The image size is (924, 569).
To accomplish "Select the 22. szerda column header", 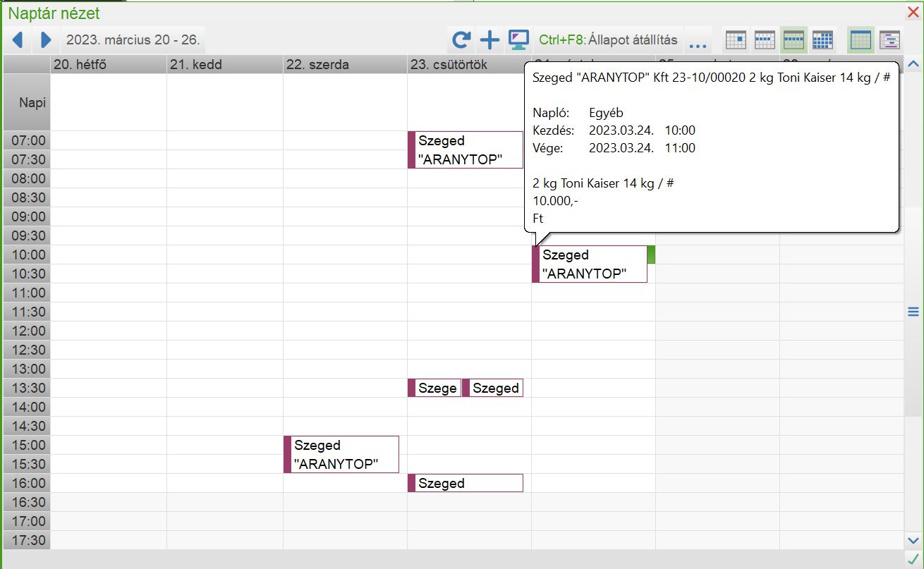I will click(345, 65).
